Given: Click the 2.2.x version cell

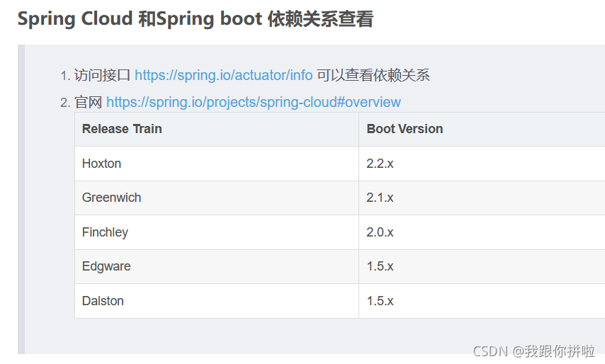Looking at the screenshot, I should coord(482,164).
